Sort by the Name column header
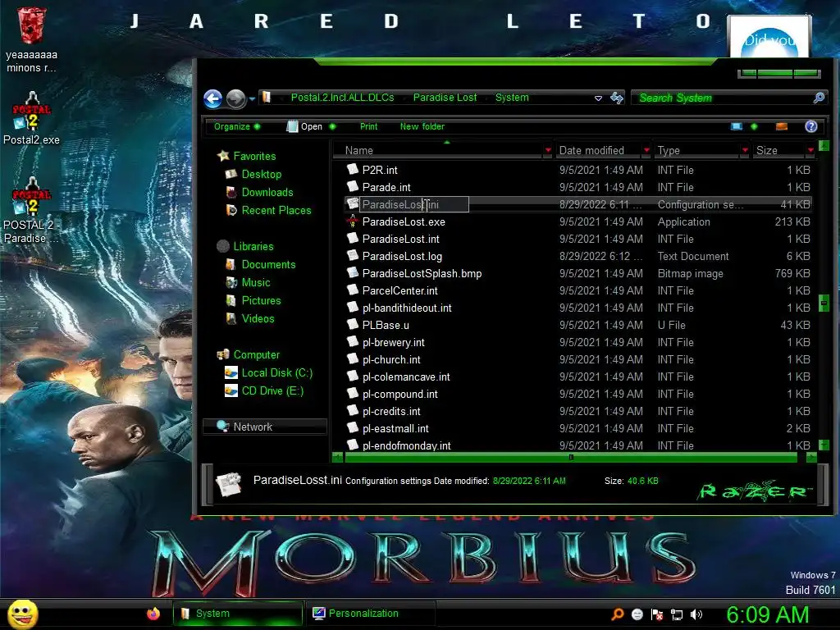Image resolution: width=840 pixels, height=630 pixels. point(442,151)
